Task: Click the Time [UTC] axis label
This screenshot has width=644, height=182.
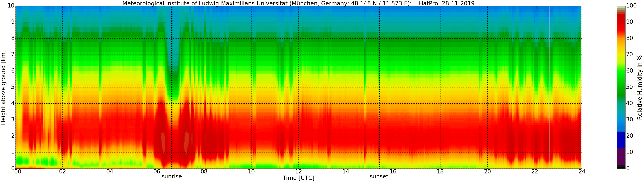Action: [x=298, y=178]
